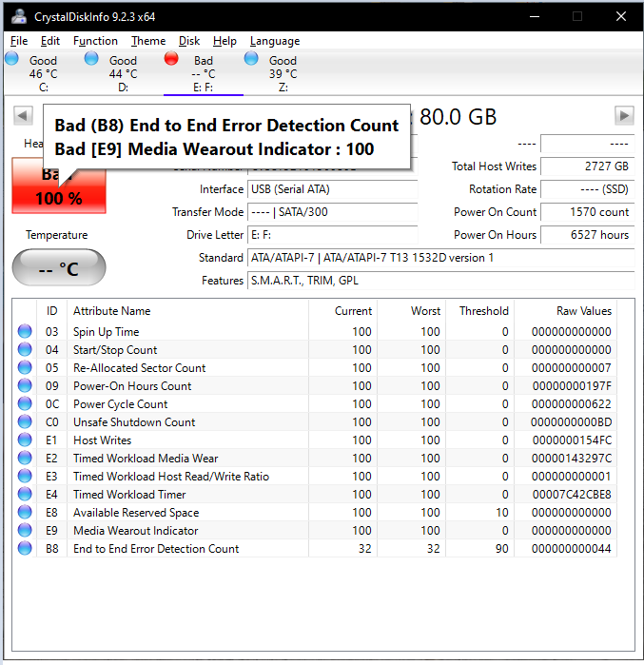Screen dimensions: 644x665
Task: Click the blue status orb for drive D:
Action: click(91, 59)
